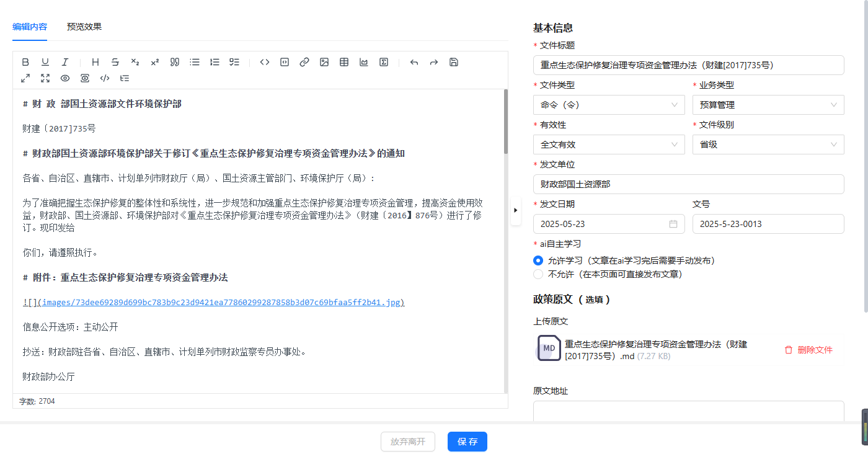This screenshot has width=868, height=454.
Task: Select the 编辑内容 tab
Action: point(30,27)
